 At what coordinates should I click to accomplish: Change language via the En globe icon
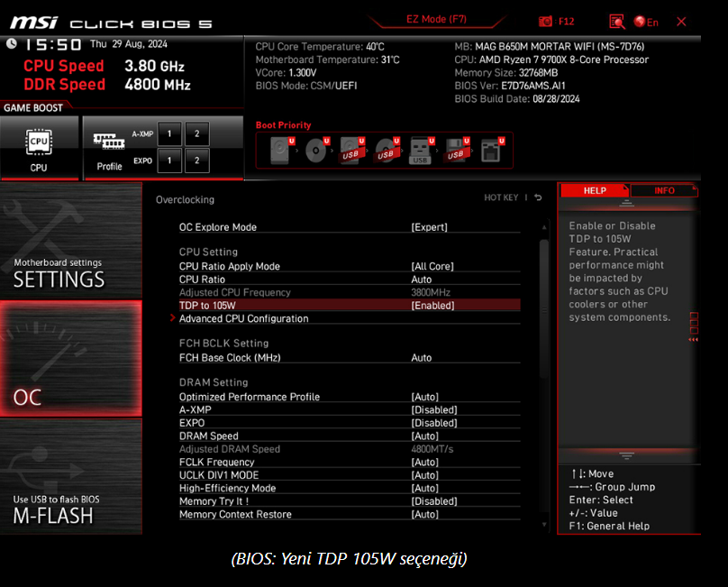tap(646, 22)
